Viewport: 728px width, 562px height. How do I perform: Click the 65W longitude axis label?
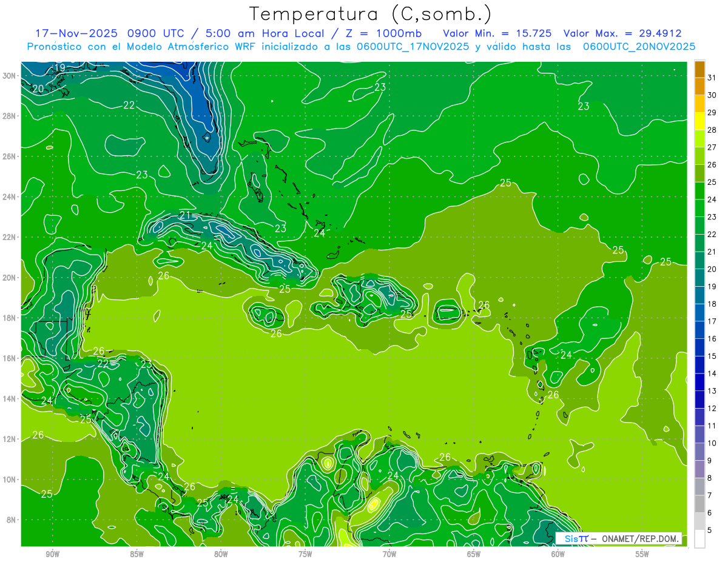474,554
